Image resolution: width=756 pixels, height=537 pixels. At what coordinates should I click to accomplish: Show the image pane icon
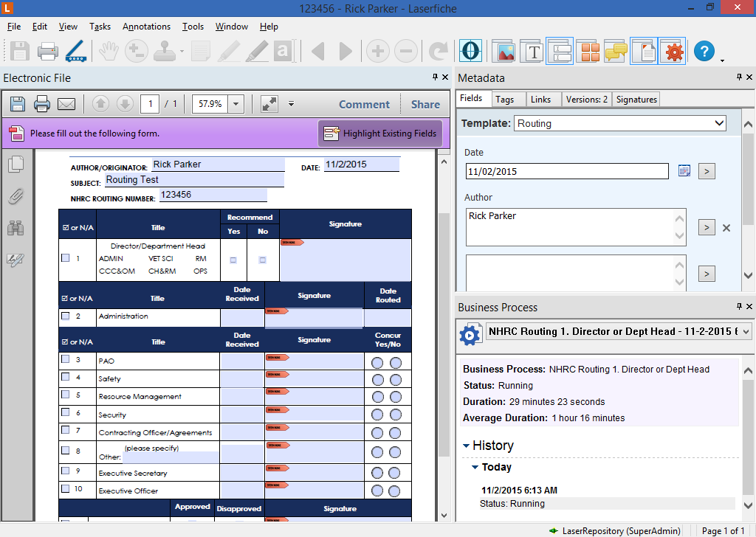click(x=504, y=51)
